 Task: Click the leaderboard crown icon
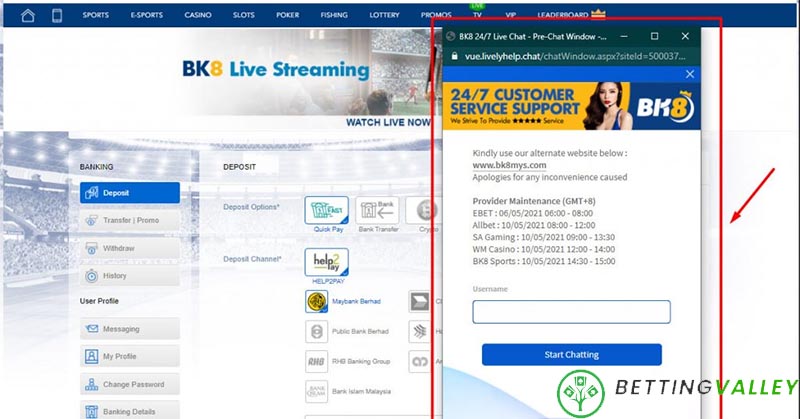pyautogui.click(x=598, y=14)
